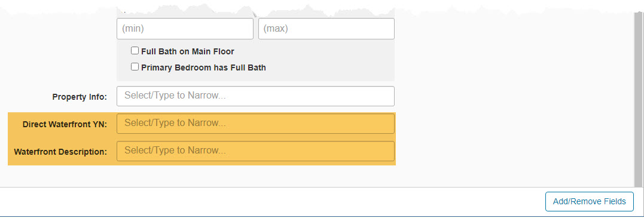The image size is (644, 218).
Task: Click the 'Primary Bedroom has Full Bath' label text
Action: 204,67
